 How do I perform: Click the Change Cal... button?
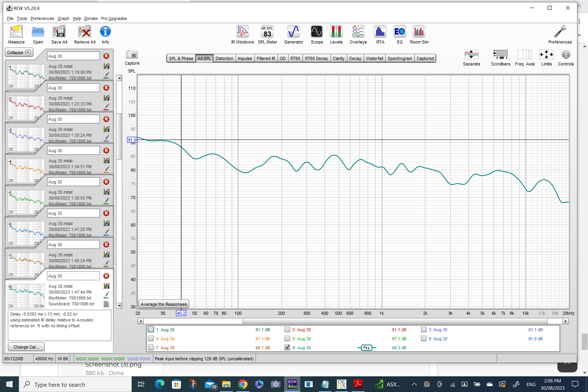click(x=26, y=347)
